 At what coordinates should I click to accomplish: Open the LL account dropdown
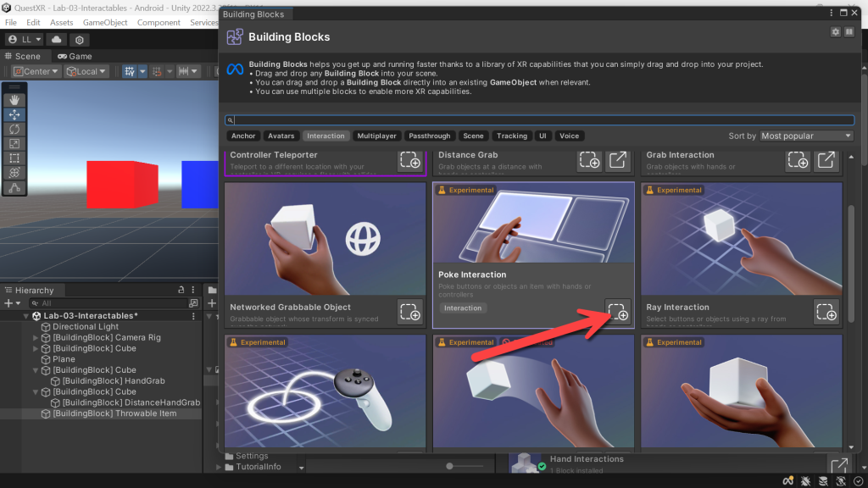[x=25, y=40]
